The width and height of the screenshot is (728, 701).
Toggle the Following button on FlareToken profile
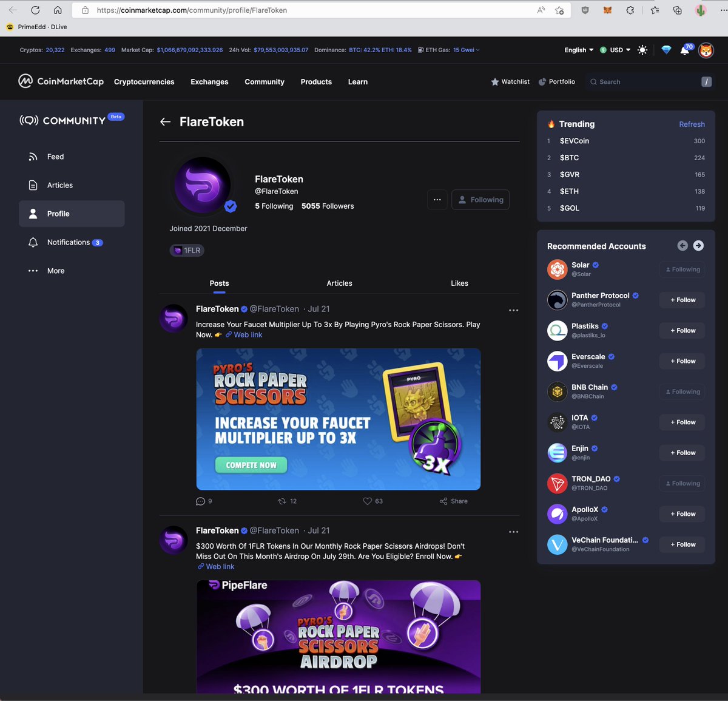click(x=480, y=200)
